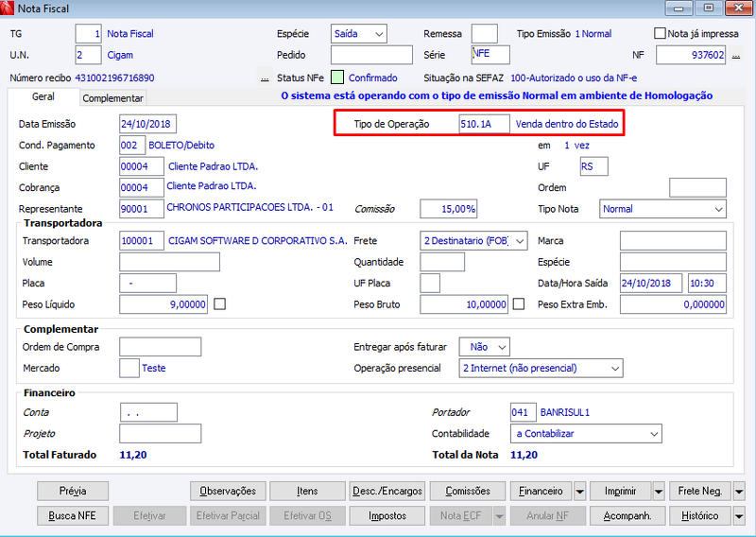Click the Portador field 041

[524, 412]
